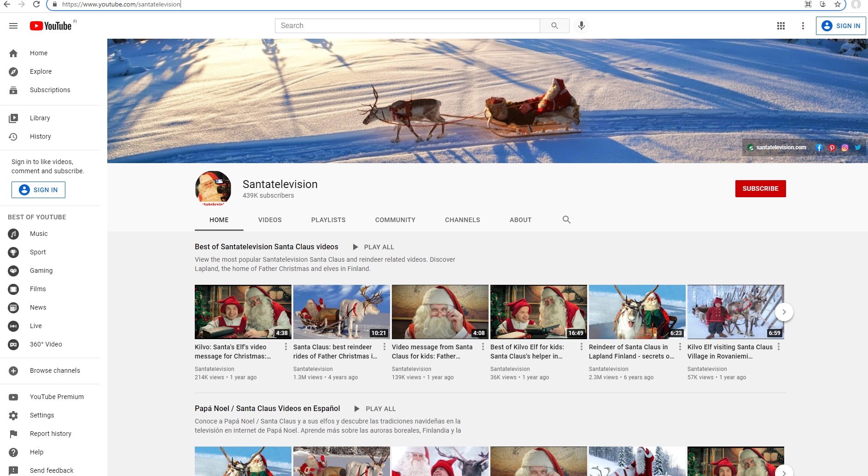The image size is (868, 476).
Task: Open options for Best of Kilvo Elf video
Action: (x=582, y=347)
